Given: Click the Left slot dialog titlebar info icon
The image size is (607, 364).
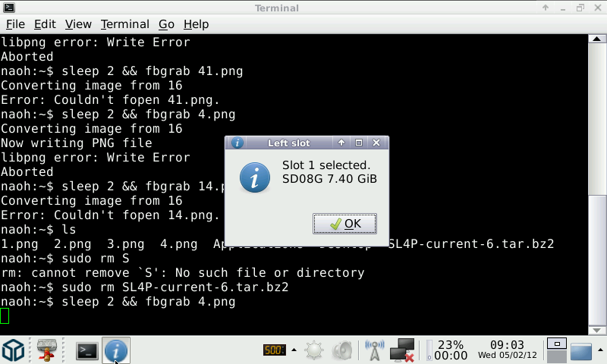Looking at the screenshot, I should [237, 143].
